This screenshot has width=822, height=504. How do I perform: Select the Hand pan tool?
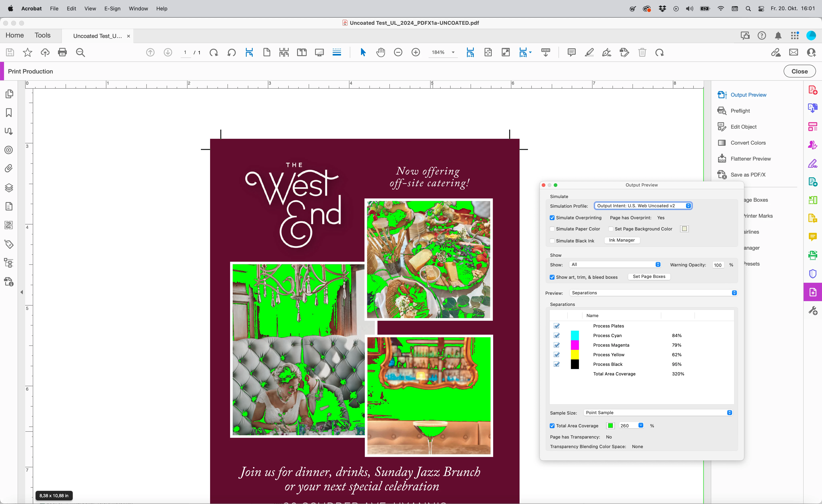coord(380,52)
